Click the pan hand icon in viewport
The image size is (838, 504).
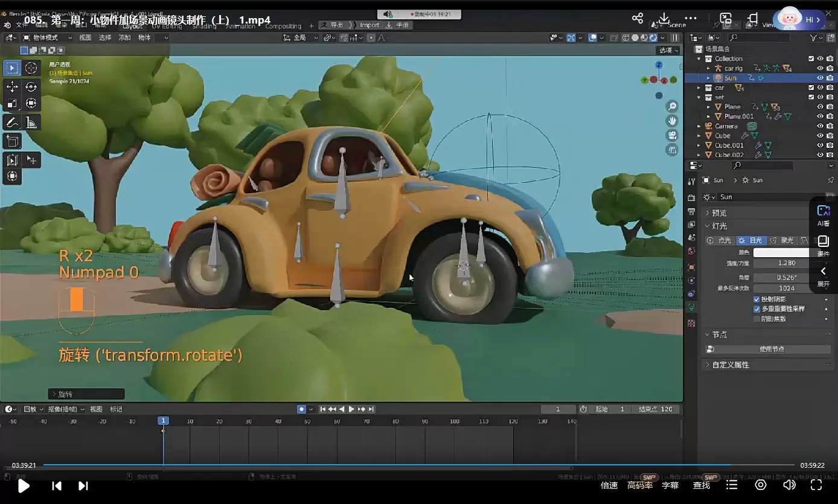[672, 121]
